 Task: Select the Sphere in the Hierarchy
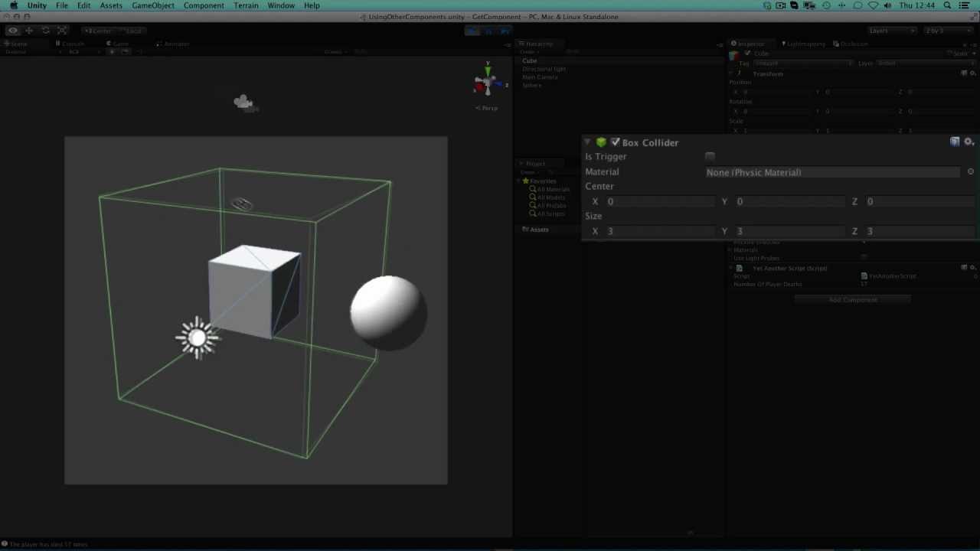(x=532, y=85)
